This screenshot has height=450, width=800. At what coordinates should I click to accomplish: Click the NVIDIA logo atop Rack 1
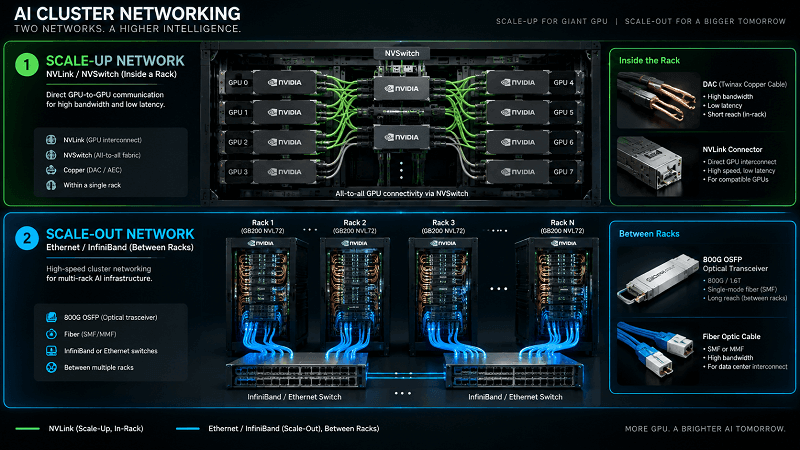(261, 243)
